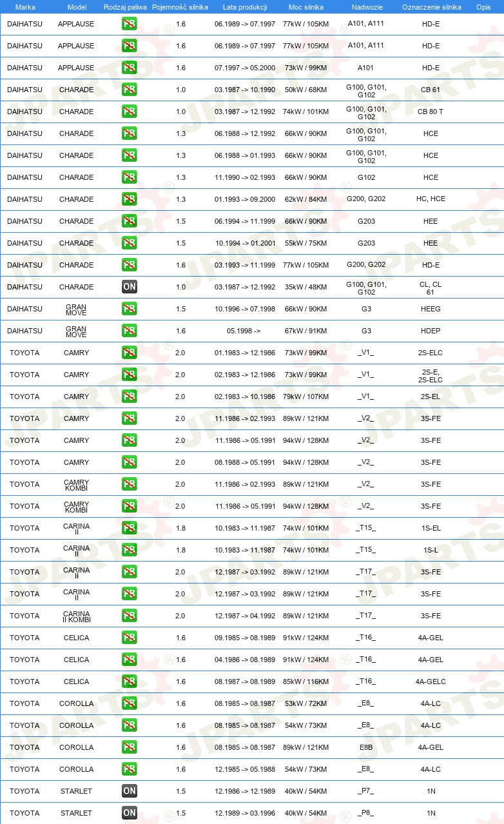Click the 85kW / 116KM power cell
Image resolution: width=504 pixels, height=824 pixels.
tap(305, 682)
